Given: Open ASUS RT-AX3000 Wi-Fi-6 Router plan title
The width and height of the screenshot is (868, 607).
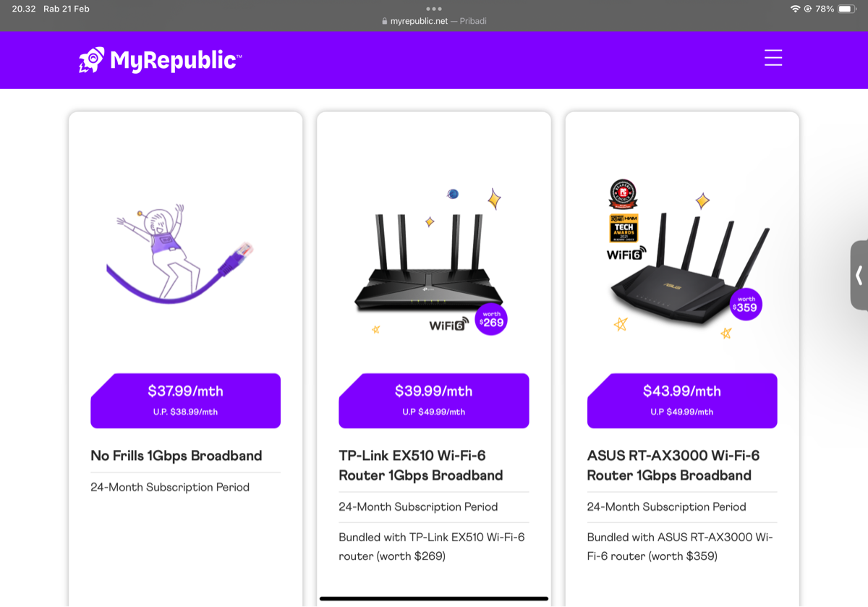Looking at the screenshot, I should coord(673,465).
